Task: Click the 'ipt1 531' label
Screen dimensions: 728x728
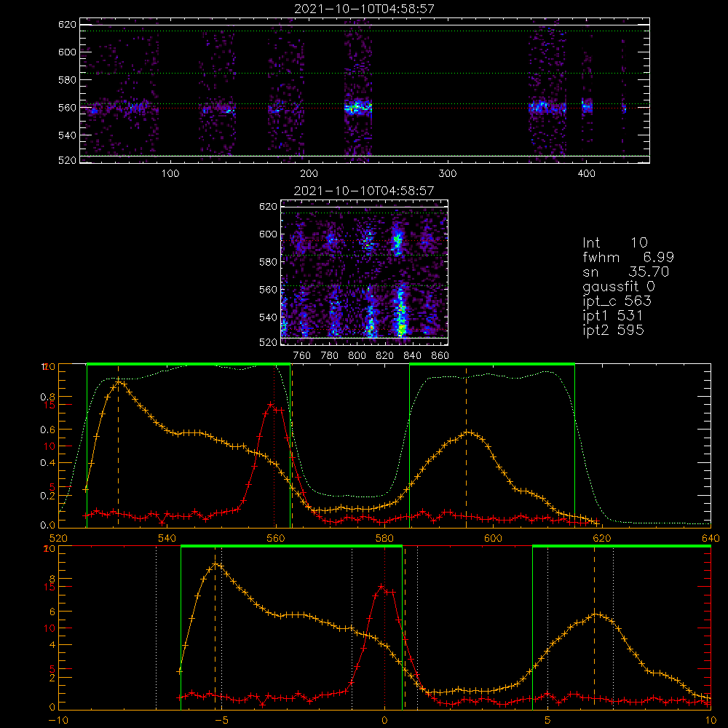Action: (612, 316)
